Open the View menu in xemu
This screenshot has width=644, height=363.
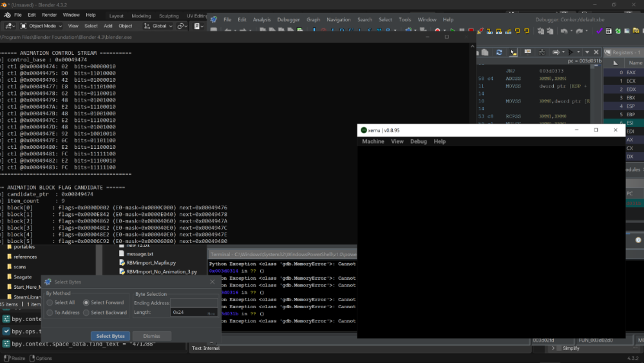point(397,141)
